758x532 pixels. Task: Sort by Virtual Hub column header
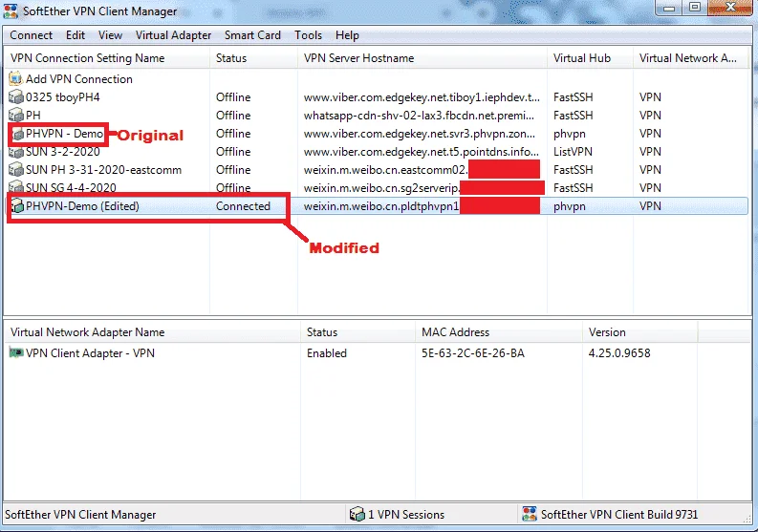(x=591, y=58)
